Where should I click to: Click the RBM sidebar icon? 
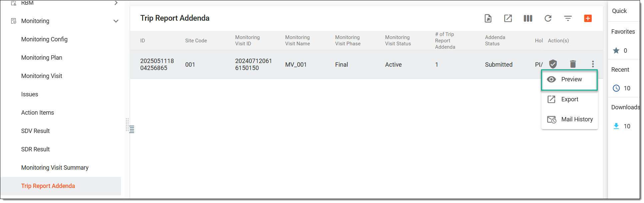click(x=14, y=3)
